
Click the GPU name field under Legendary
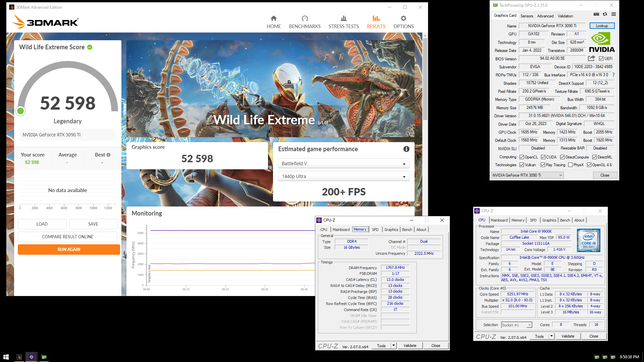coord(67,135)
